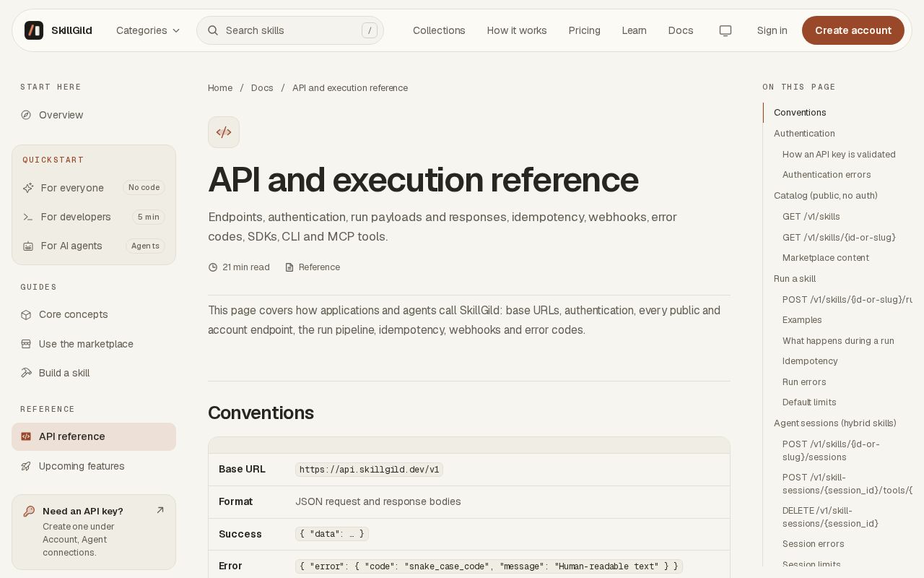Screen dimensions: 924x578
Task: Click the rocket icon beside Upcoming features
Action: click(x=26, y=466)
